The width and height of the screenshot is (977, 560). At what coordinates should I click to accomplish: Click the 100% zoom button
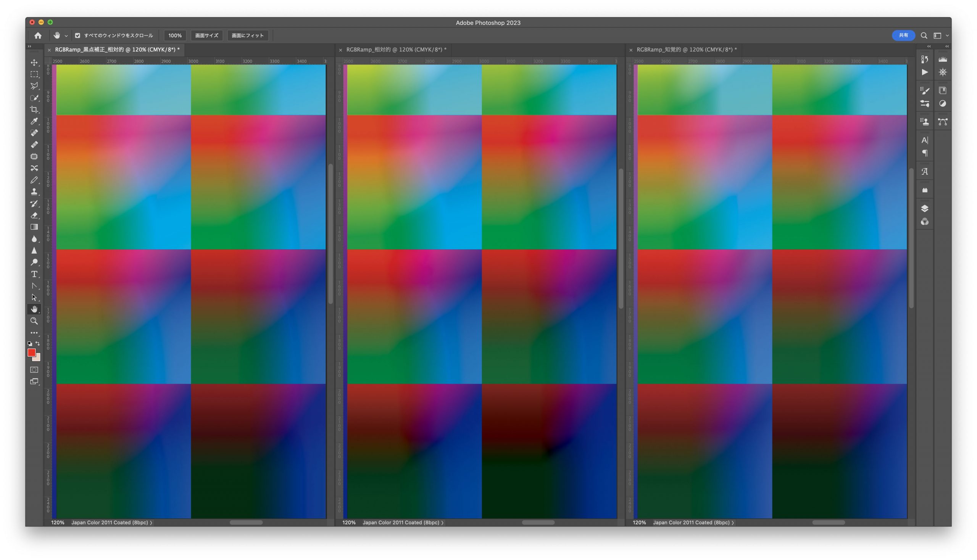point(175,35)
